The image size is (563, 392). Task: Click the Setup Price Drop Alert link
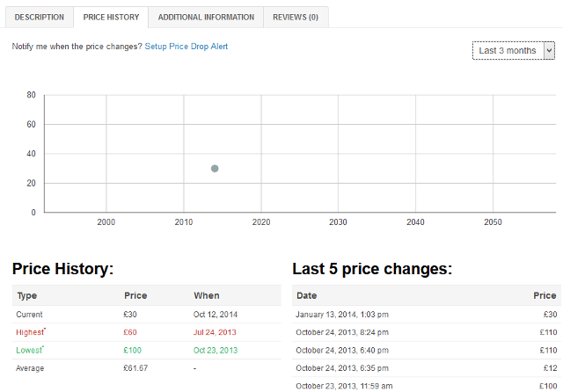186,46
